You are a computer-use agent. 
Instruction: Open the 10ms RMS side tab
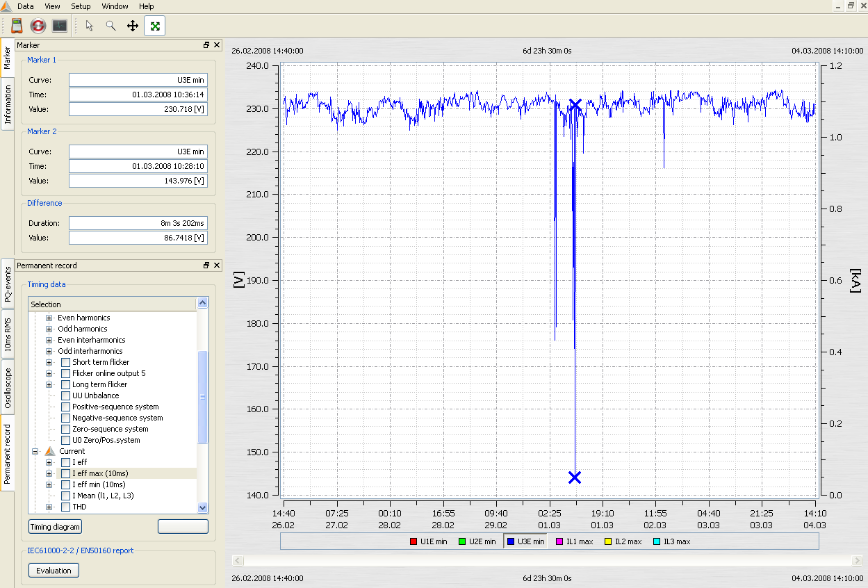click(7, 334)
